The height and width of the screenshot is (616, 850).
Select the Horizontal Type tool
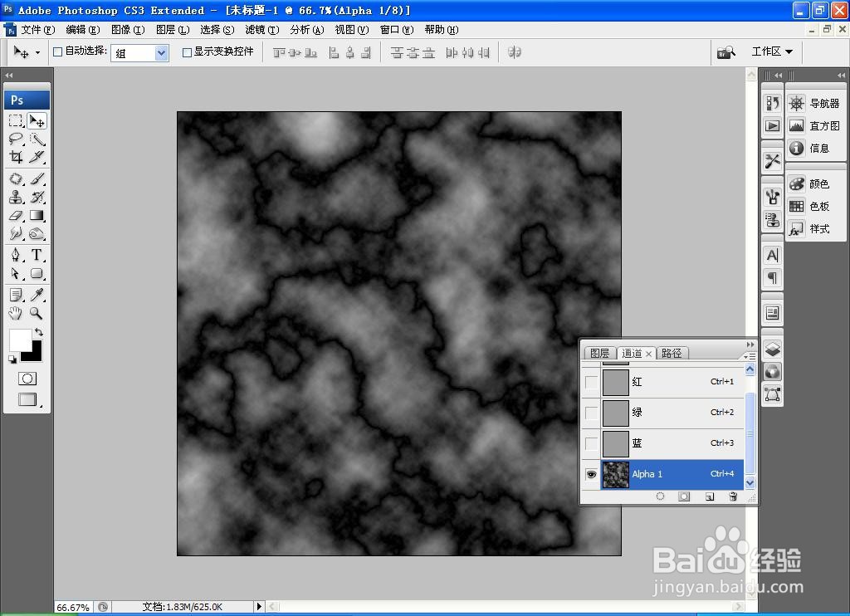[x=37, y=255]
